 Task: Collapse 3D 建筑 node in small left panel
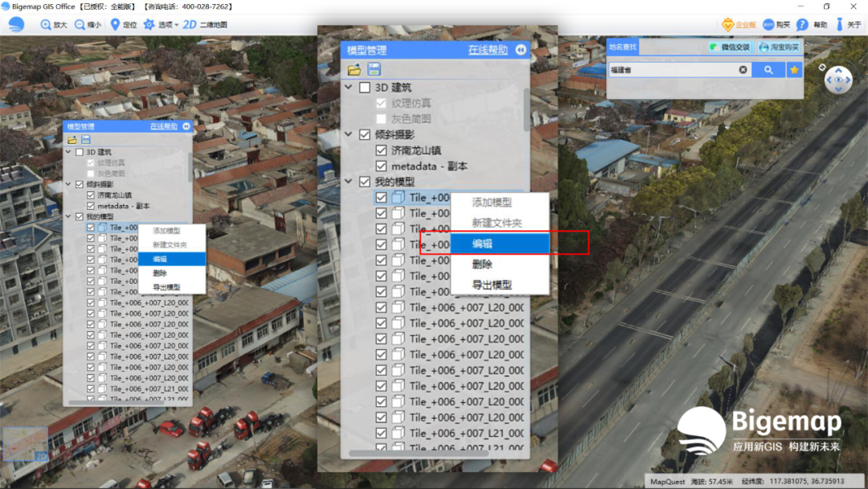tap(68, 152)
